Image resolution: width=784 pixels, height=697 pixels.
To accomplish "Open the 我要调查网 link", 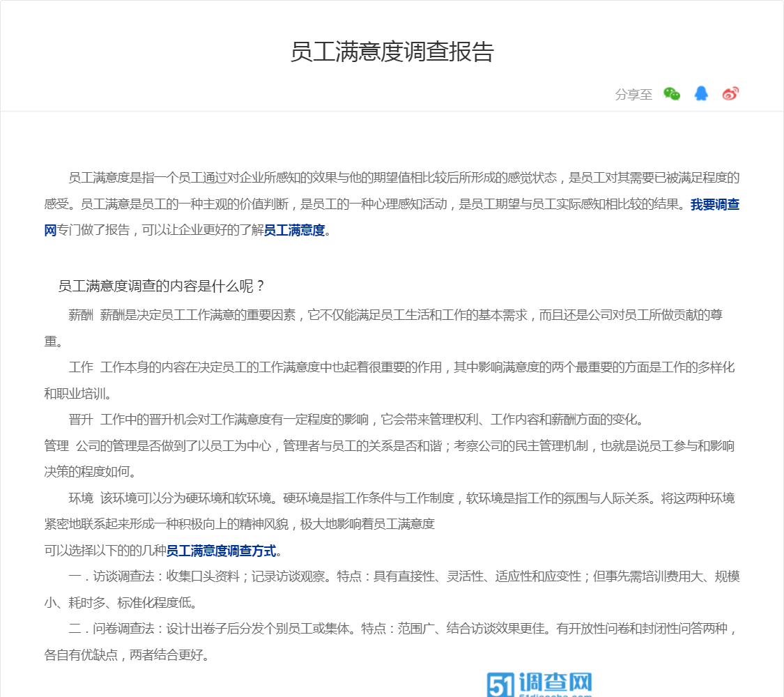I will pos(714,204).
